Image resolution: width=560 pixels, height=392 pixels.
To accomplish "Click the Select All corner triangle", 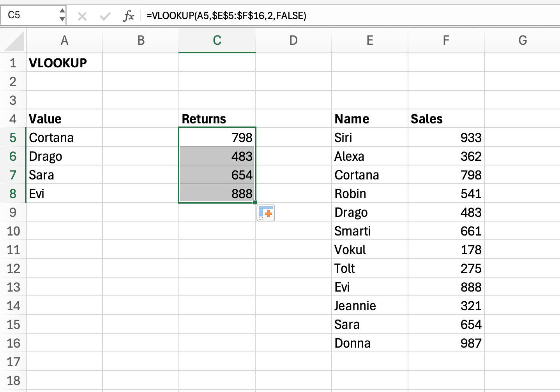I will pos(14,41).
